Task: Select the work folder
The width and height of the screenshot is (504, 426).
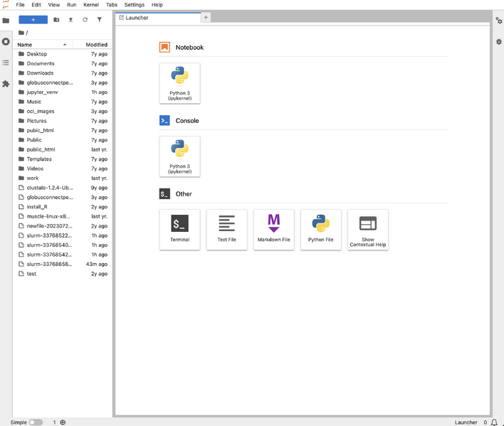Action: (63, 179)
